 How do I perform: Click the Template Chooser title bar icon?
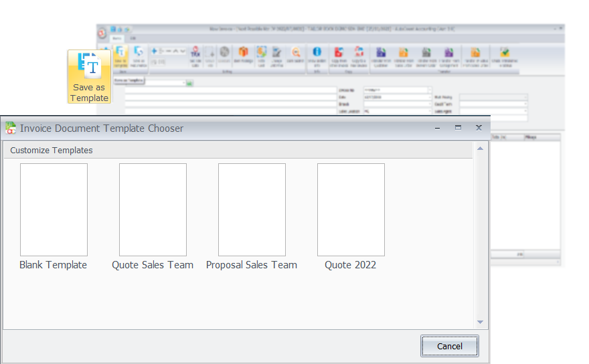click(x=11, y=128)
